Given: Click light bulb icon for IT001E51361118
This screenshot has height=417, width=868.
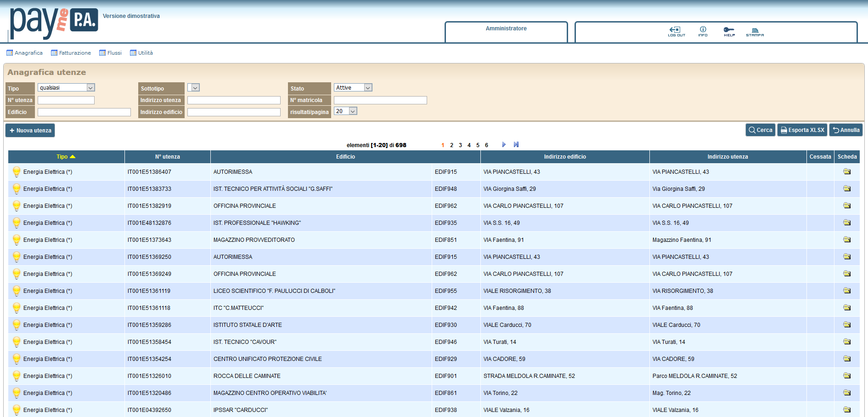Looking at the screenshot, I should click(17, 308).
